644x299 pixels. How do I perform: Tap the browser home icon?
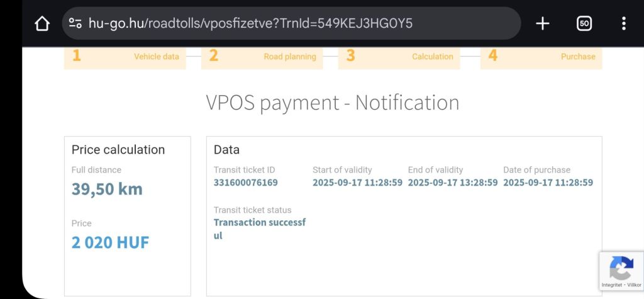pyautogui.click(x=42, y=24)
